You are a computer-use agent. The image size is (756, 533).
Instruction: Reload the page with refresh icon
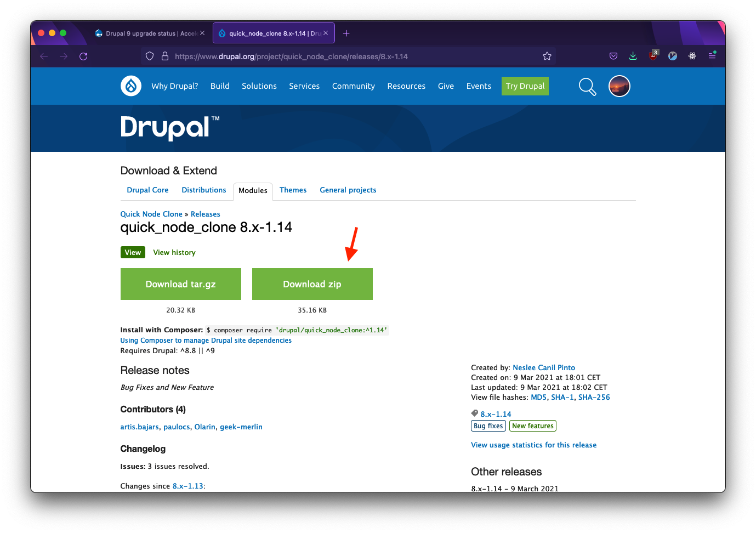tap(83, 56)
